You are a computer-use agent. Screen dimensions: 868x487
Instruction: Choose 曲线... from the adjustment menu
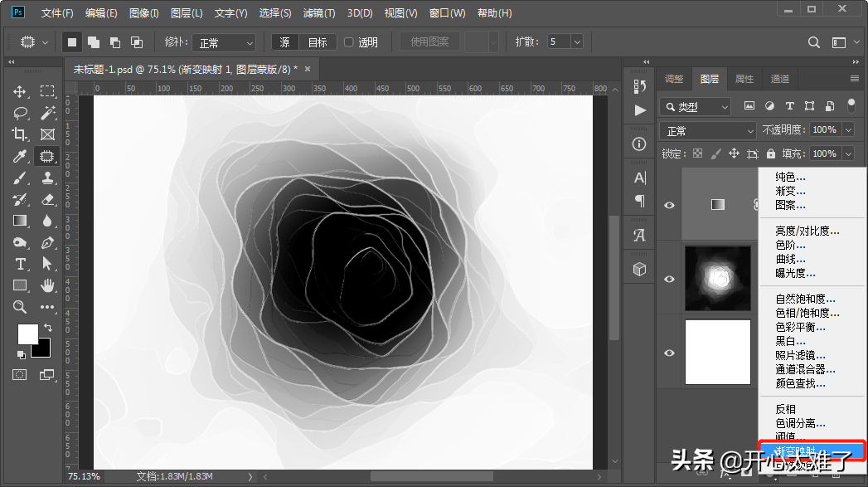[789, 260]
